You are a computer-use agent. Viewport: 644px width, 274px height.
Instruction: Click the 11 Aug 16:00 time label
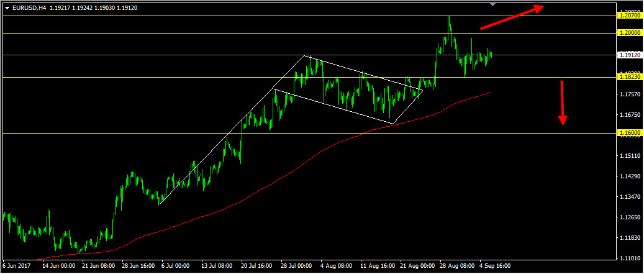[377, 266]
